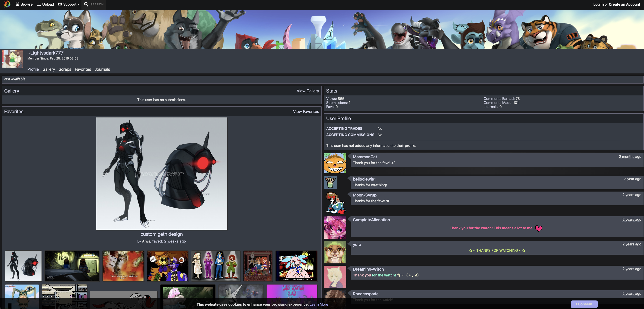Open the Rococospade username link
Screen dimensions: 644x309
pyautogui.click(x=366, y=294)
